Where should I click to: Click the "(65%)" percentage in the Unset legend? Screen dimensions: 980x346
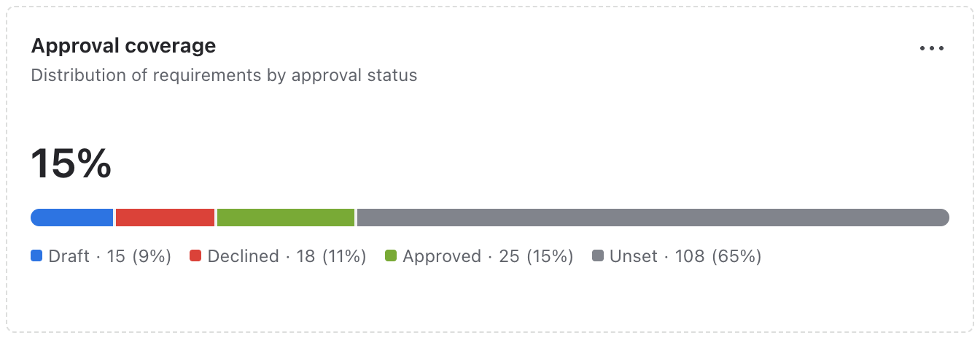(736, 256)
